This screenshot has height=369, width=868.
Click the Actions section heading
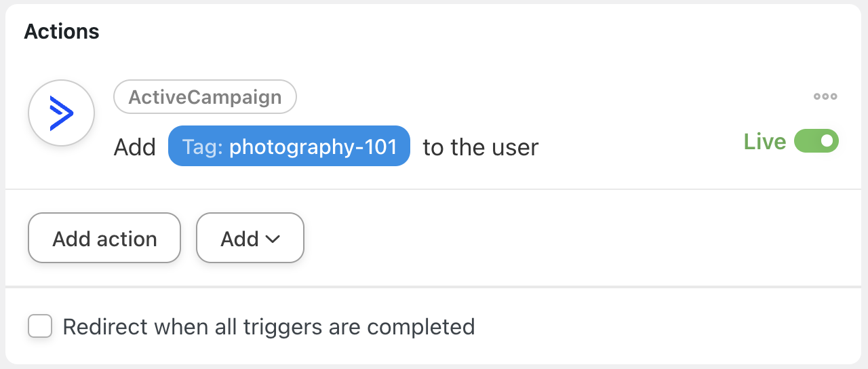coord(62,31)
